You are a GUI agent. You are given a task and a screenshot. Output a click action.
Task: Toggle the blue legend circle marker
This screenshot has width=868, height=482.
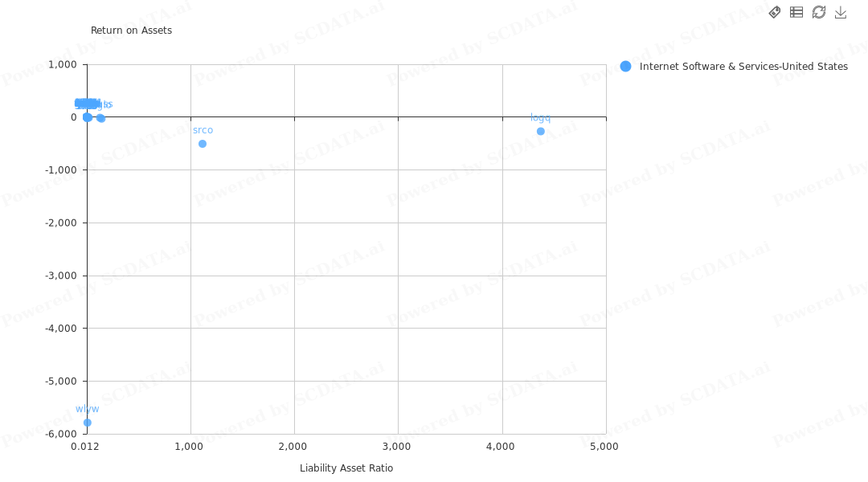[625, 67]
